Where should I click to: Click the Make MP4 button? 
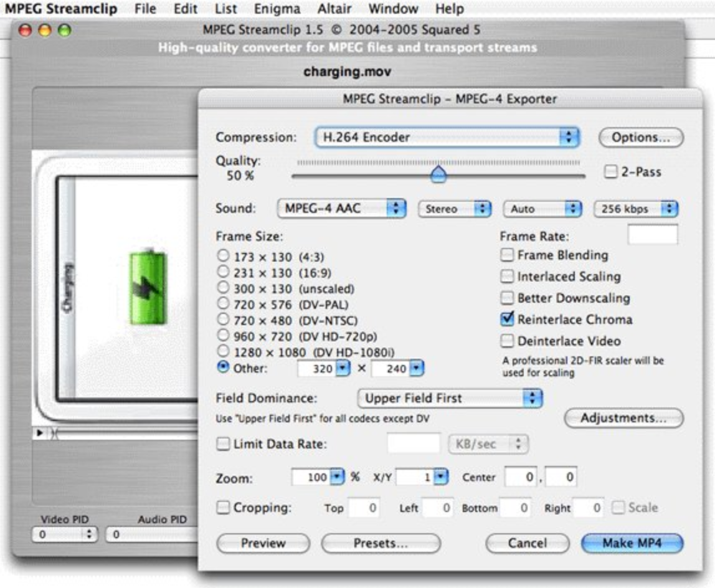pyautogui.click(x=632, y=543)
